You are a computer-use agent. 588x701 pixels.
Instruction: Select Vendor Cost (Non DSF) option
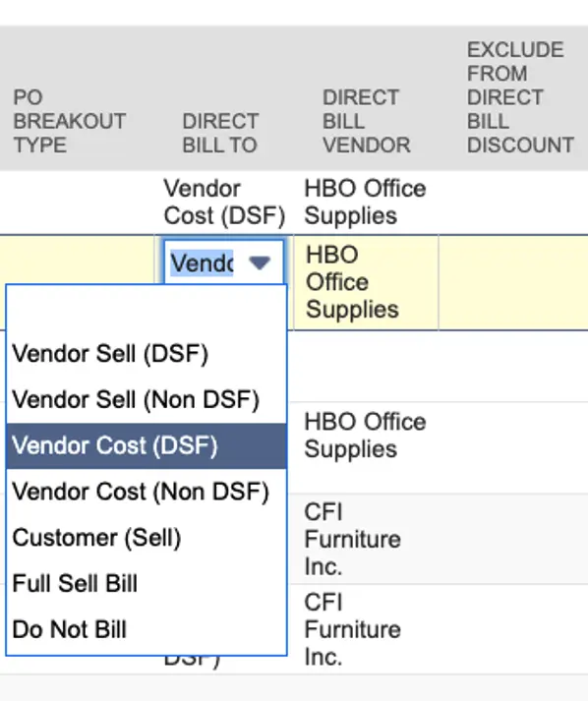[147, 492]
